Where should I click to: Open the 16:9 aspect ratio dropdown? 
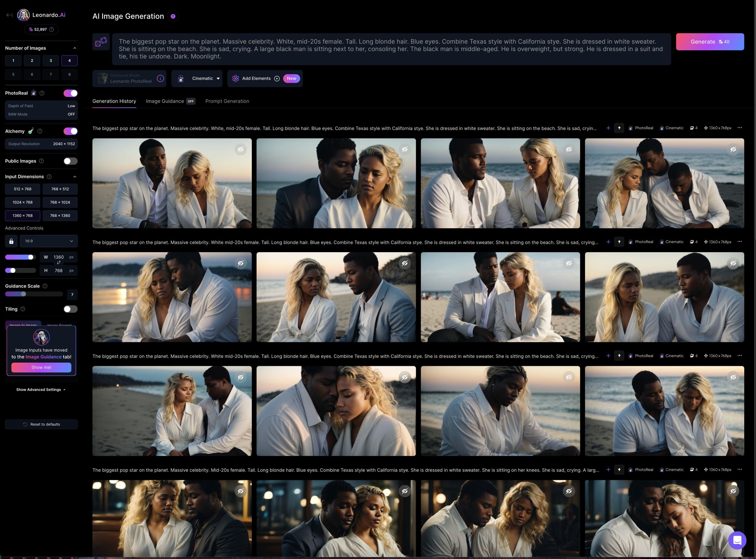point(49,241)
